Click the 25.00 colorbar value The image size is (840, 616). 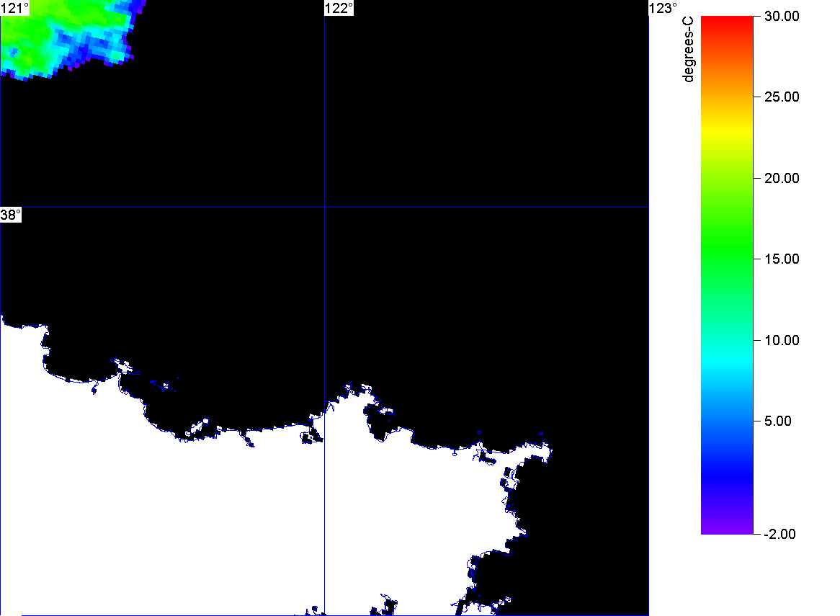(782, 97)
